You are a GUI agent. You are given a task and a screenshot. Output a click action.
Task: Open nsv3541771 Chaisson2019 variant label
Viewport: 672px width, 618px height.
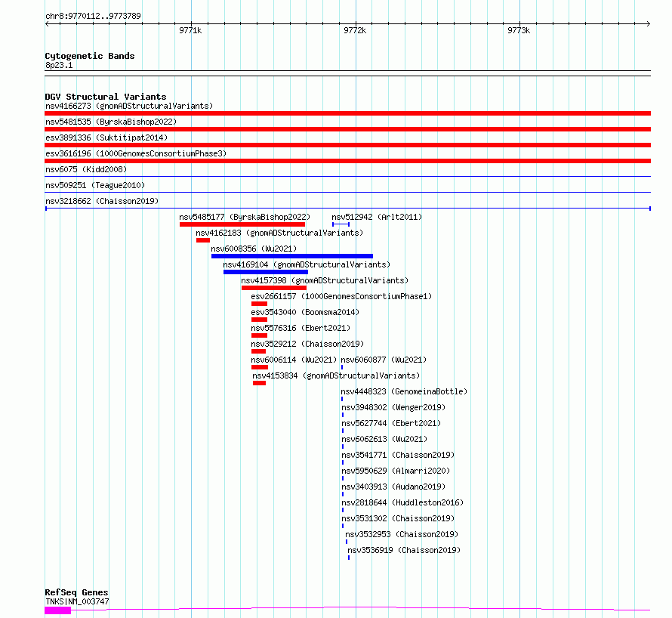(x=398, y=455)
